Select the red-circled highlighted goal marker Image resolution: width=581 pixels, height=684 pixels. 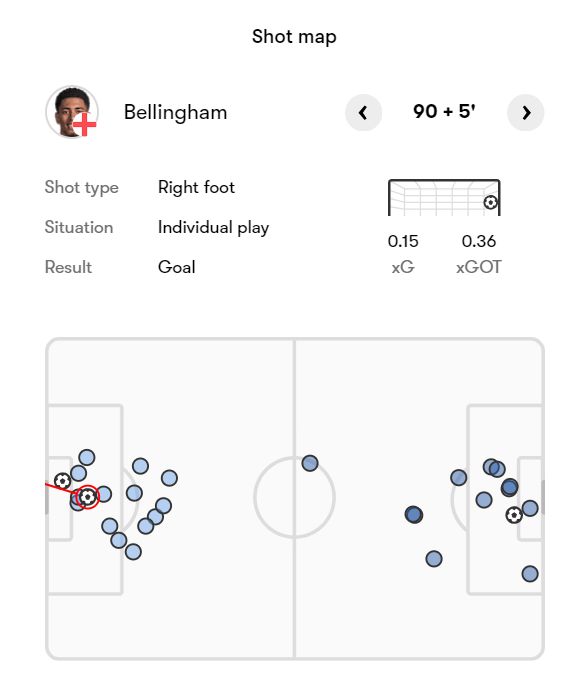tap(88, 497)
